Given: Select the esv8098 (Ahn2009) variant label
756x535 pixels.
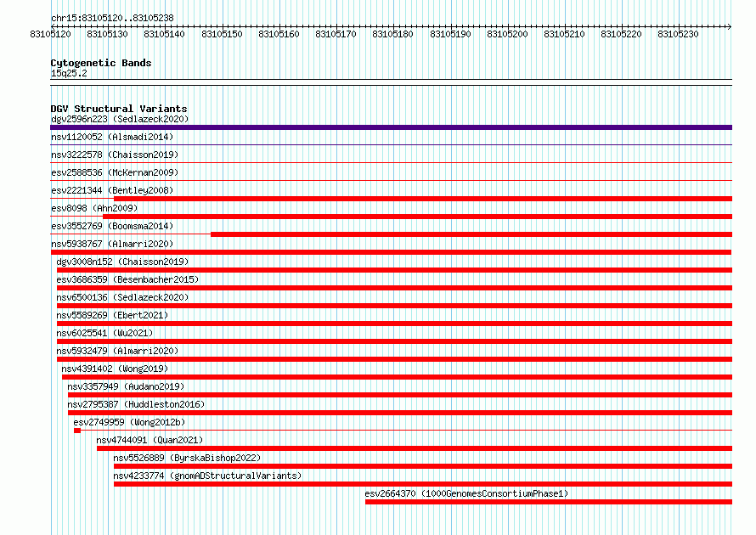Looking at the screenshot, I should [94, 208].
